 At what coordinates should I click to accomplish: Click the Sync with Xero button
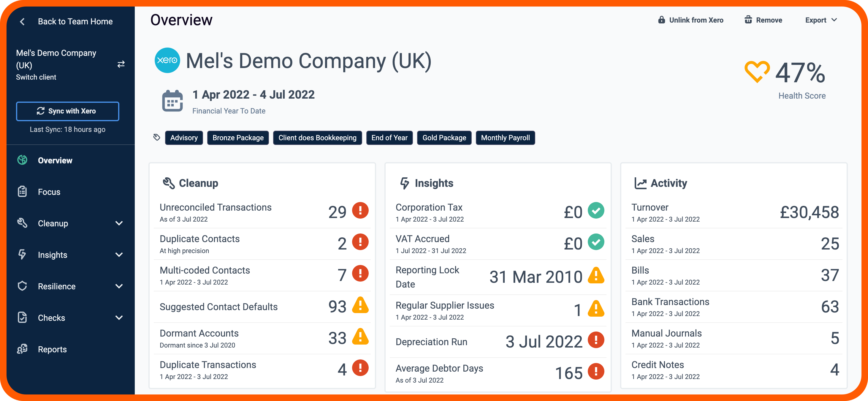click(x=67, y=111)
